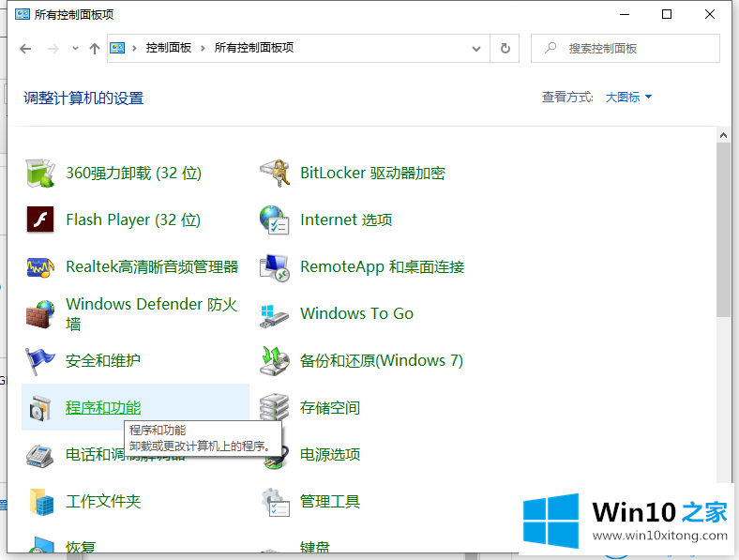Click the 电话和调制解调器 phone icon
This screenshot has width=739, height=560.
tap(40, 455)
